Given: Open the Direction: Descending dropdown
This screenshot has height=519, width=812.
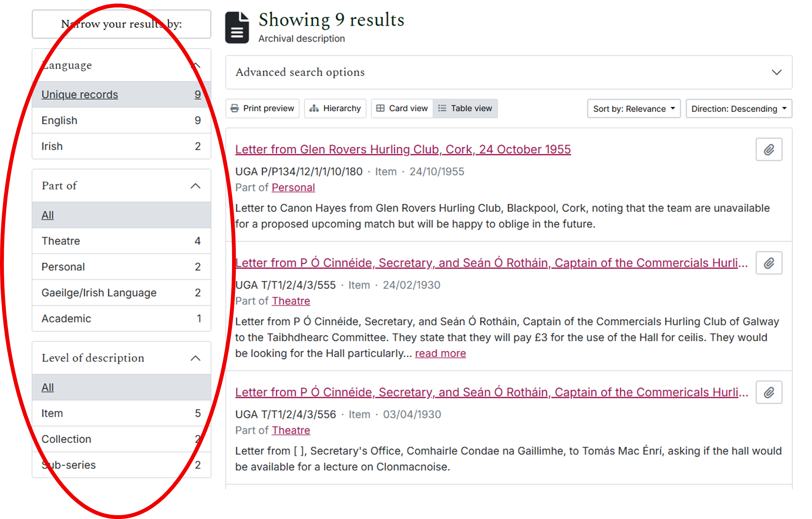Looking at the screenshot, I should (x=738, y=109).
